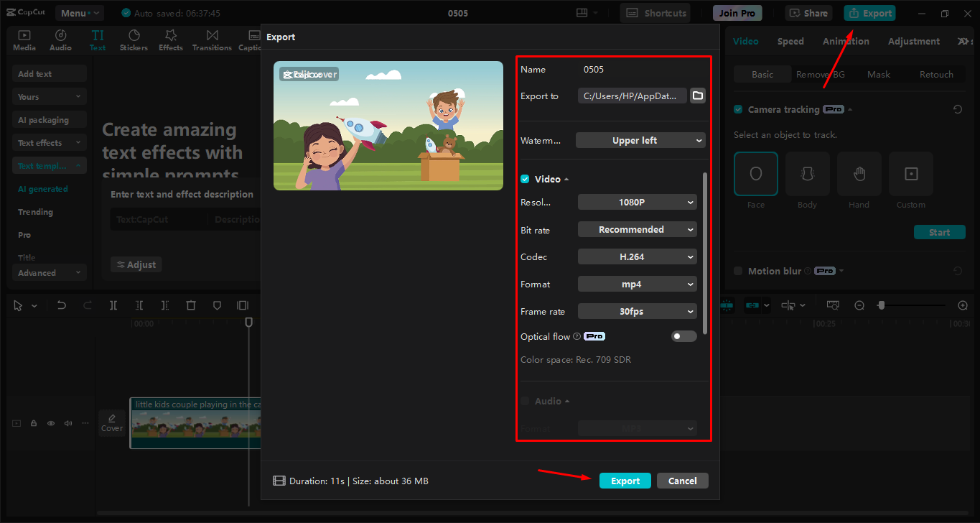This screenshot has height=523, width=980.
Task: Collapse the Audio section in Export dialog
Action: click(566, 401)
